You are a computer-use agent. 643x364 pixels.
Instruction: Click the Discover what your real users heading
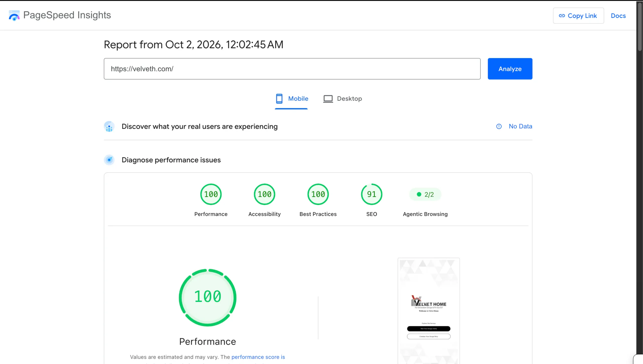pos(199,127)
